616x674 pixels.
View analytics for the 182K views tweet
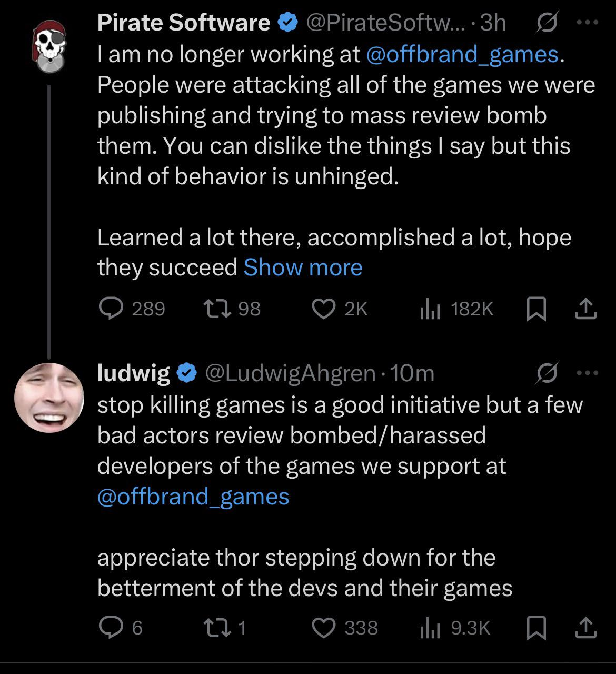tap(456, 309)
